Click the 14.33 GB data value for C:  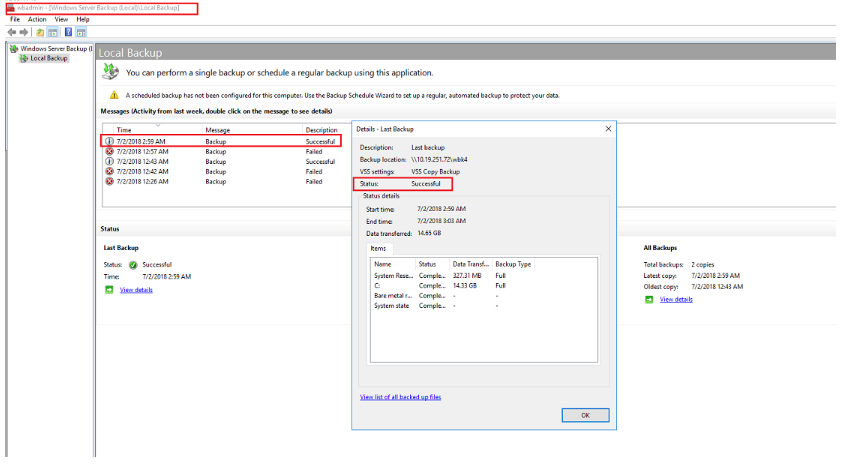click(465, 286)
